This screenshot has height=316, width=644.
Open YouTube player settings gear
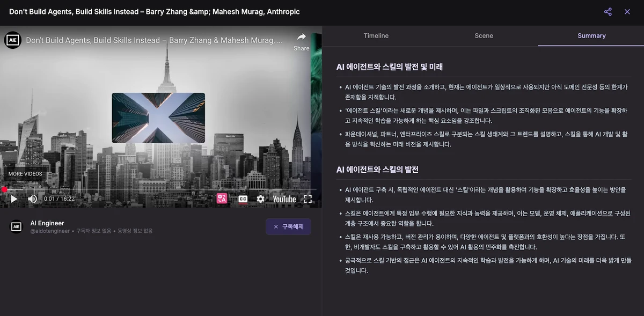click(260, 199)
